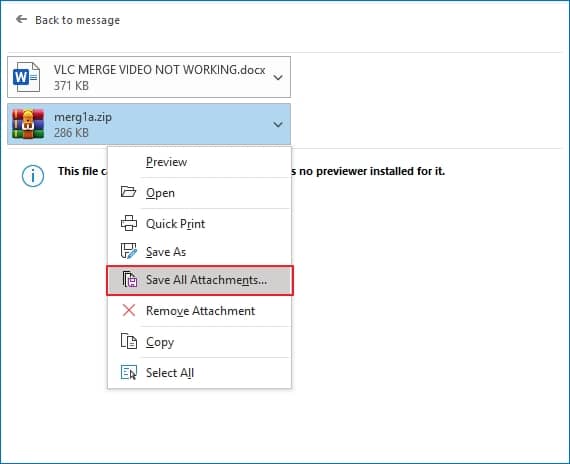This screenshot has height=464, width=570.
Task: Click the Save All Attachments icon
Action: point(129,279)
